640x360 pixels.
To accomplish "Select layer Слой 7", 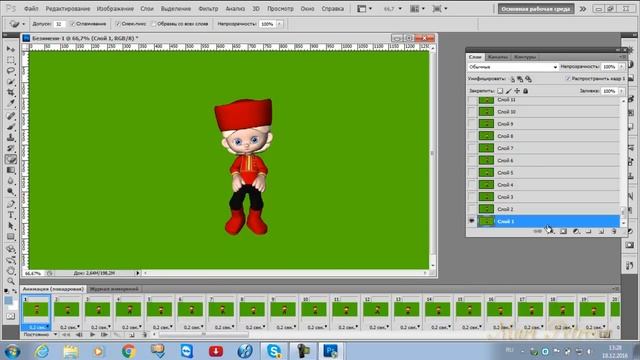I will 549,148.
